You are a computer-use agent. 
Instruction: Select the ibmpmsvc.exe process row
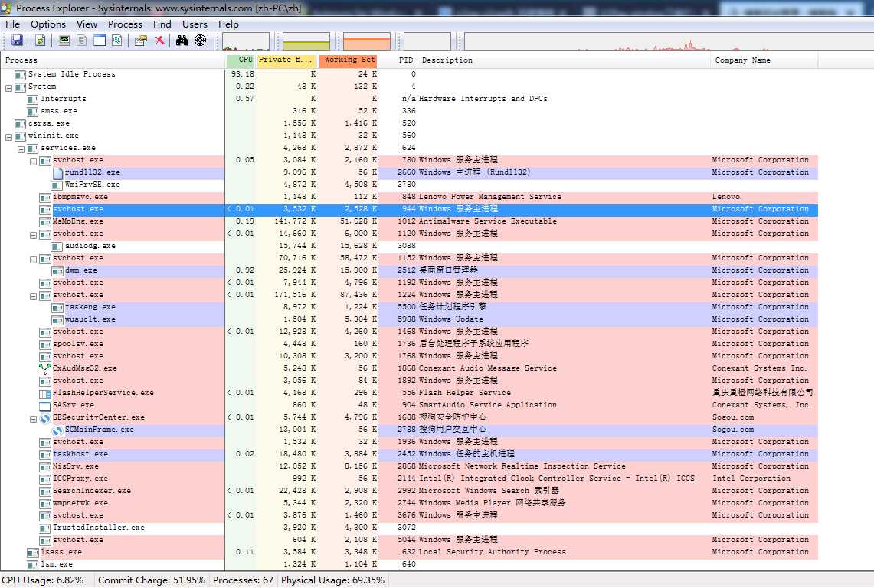click(x=409, y=197)
